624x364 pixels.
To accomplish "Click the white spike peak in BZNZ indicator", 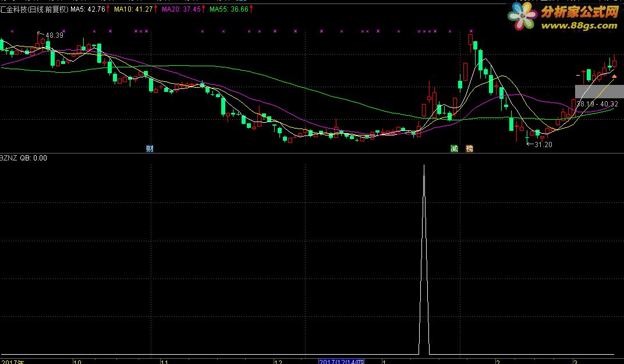I will [x=424, y=166].
